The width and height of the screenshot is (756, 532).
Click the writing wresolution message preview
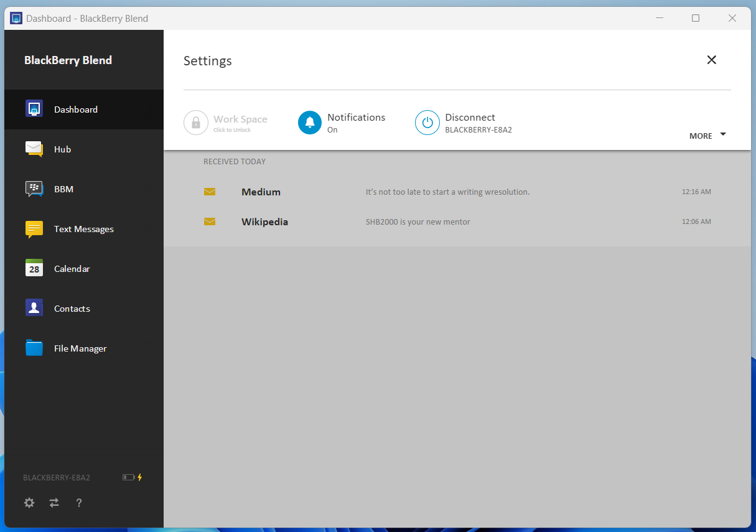(448, 192)
